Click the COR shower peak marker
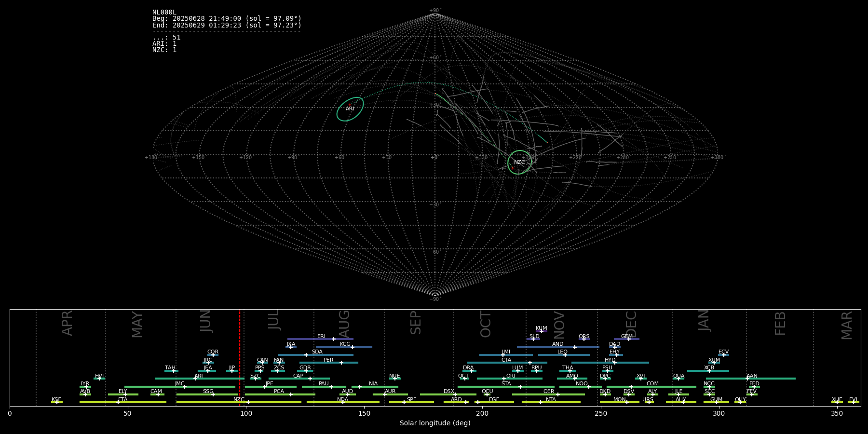 (213, 355)
